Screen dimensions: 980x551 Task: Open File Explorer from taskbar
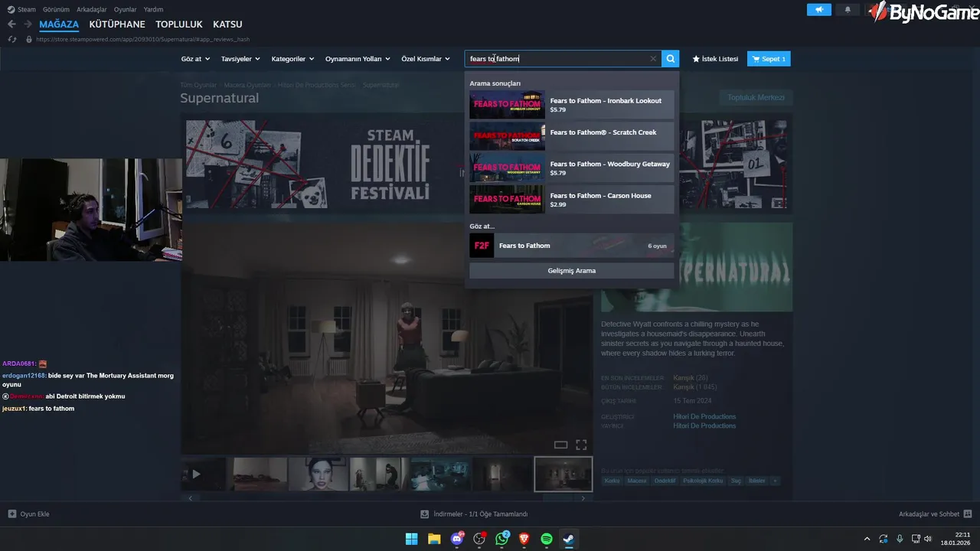coord(434,539)
